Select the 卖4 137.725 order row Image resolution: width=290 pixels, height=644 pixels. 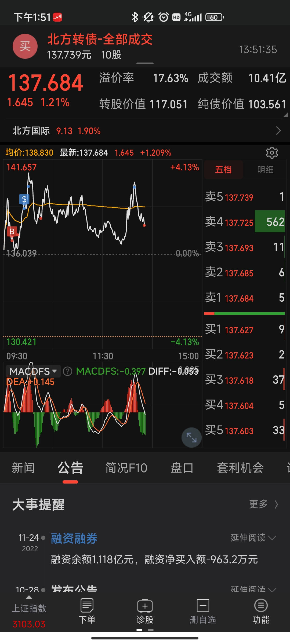244,222
